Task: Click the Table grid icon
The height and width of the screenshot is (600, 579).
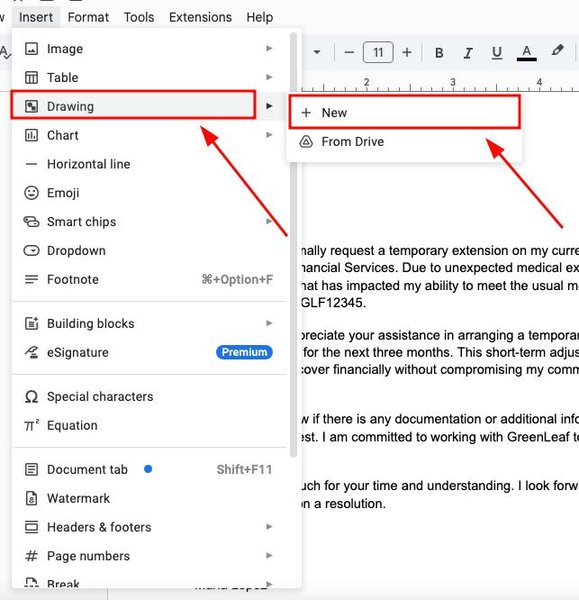Action: pyautogui.click(x=31, y=78)
